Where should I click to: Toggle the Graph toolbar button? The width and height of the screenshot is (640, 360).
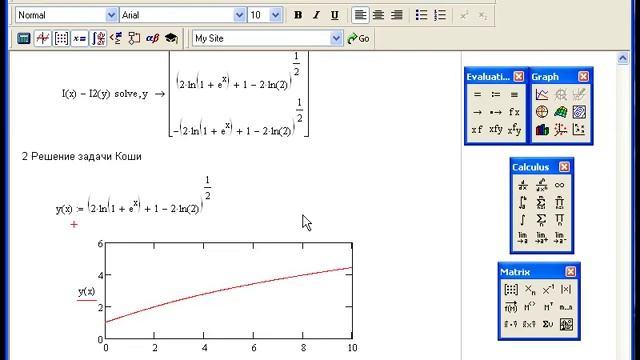click(42, 38)
